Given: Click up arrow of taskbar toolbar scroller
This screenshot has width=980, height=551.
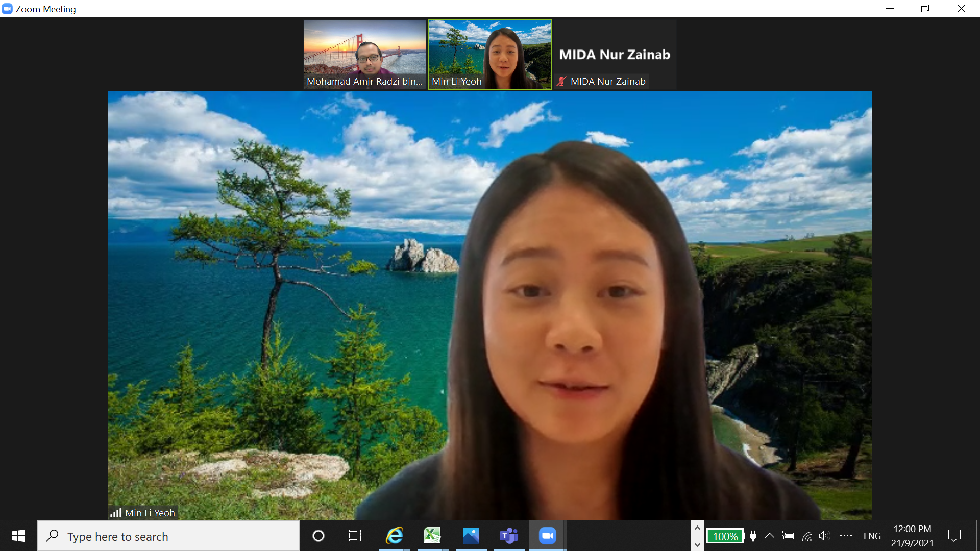Looking at the screenshot, I should [697, 528].
